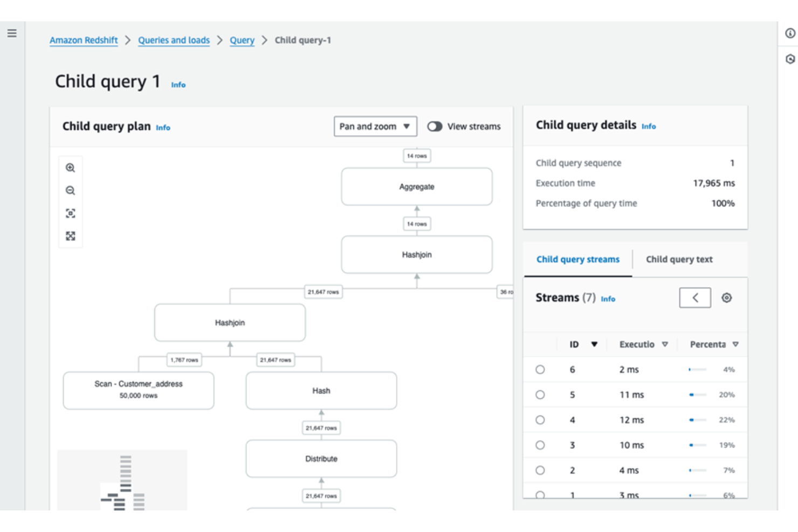Click the center-focus view icon
The image size is (798, 532).
[70, 213]
